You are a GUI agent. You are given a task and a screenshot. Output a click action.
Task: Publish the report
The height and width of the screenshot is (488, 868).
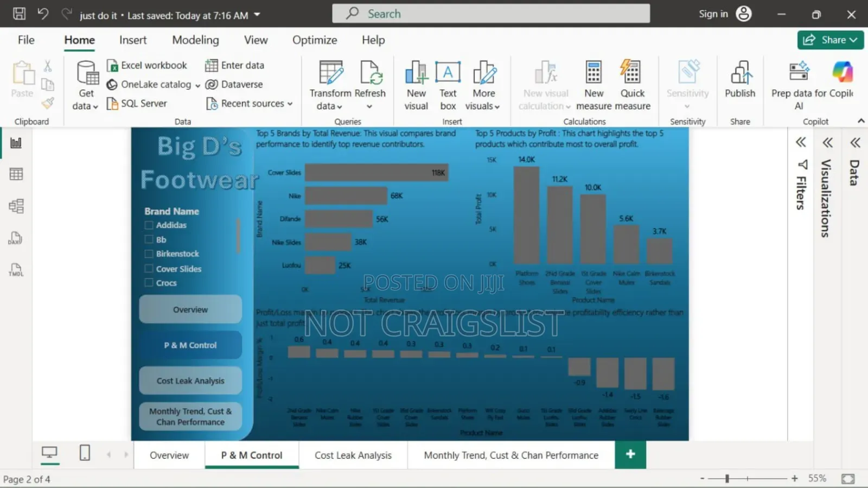(740, 80)
